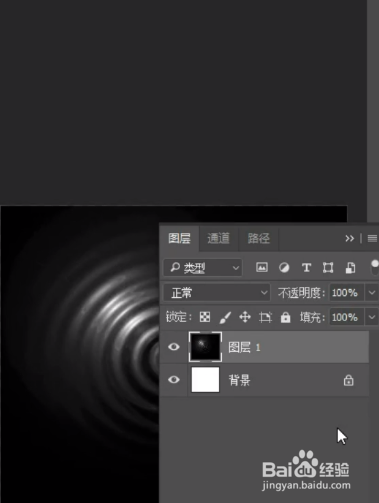
Task: Select the 图层 1 layer name
Action: [x=244, y=347]
